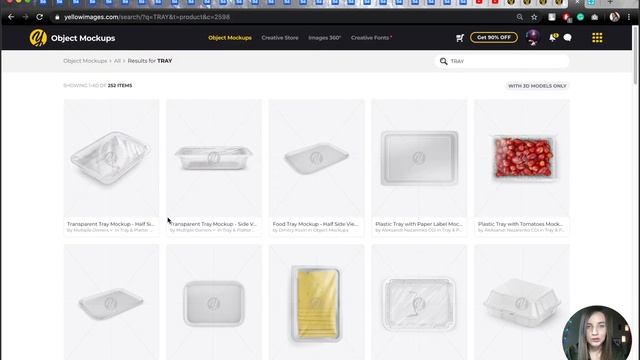The image size is (640, 360).
Task: Click the Get 90% OFF button
Action: [x=494, y=38]
